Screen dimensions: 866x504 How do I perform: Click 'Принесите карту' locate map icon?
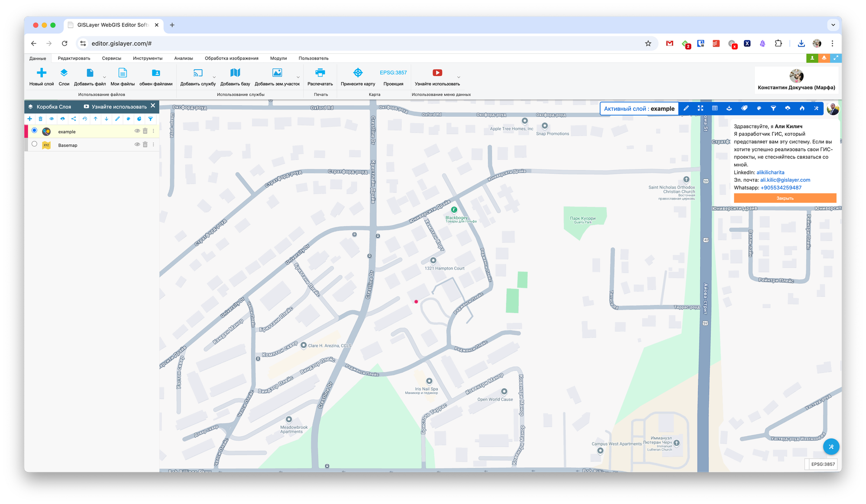(x=358, y=73)
